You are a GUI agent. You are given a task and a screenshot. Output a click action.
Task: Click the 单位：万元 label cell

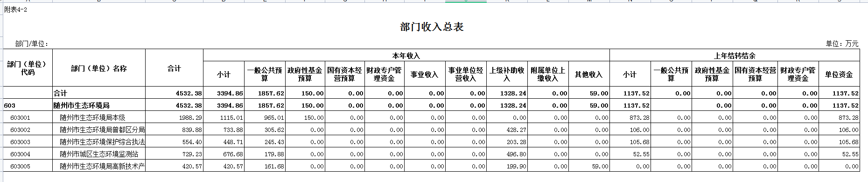tap(842, 44)
